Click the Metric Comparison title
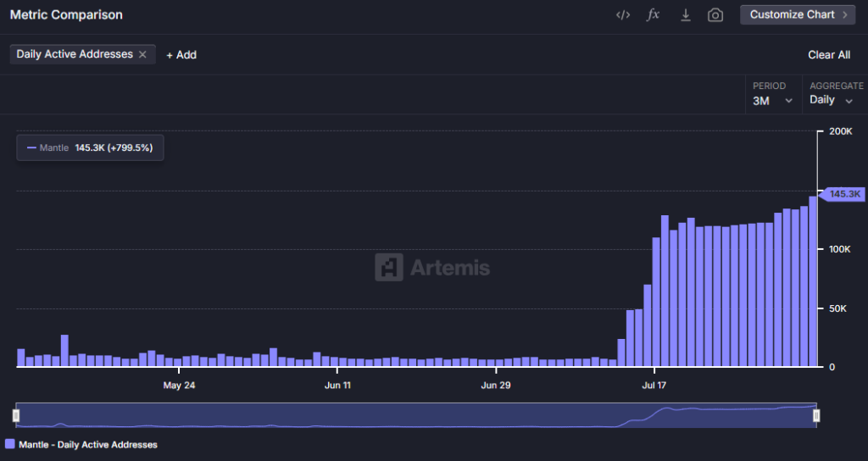The height and width of the screenshot is (461, 868). coord(66,15)
